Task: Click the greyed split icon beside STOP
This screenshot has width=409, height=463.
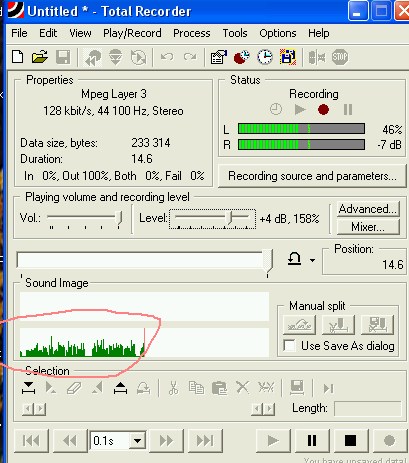Action: (317, 57)
